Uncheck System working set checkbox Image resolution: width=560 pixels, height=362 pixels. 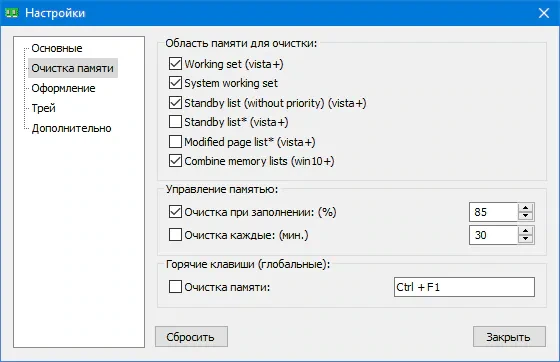click(x=175, y=83)
